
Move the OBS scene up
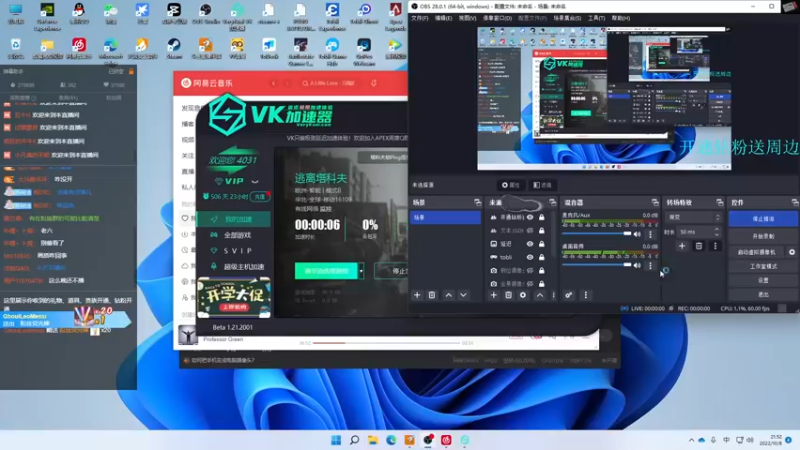coord(448,295)
